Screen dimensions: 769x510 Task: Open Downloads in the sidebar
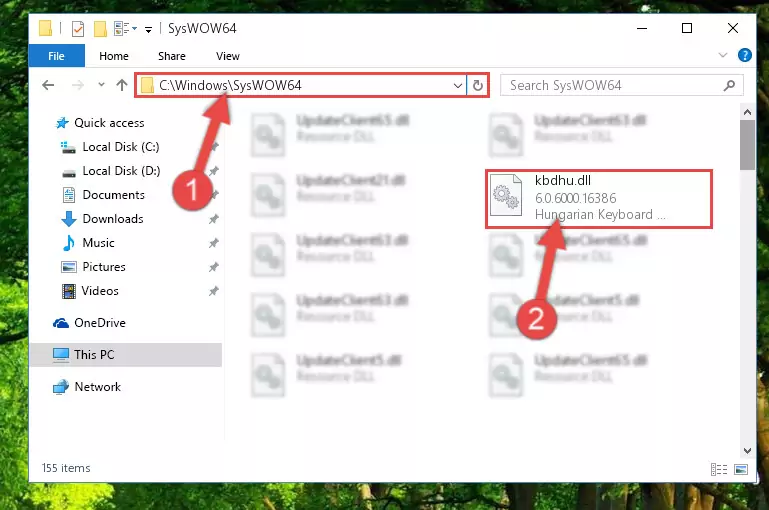click(113, 219)
